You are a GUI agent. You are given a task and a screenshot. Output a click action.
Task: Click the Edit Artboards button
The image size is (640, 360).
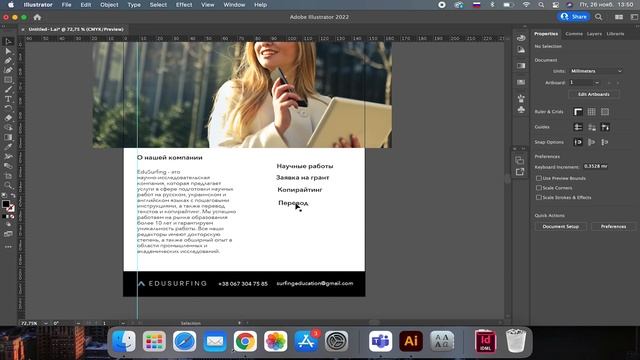pos(594,94)
